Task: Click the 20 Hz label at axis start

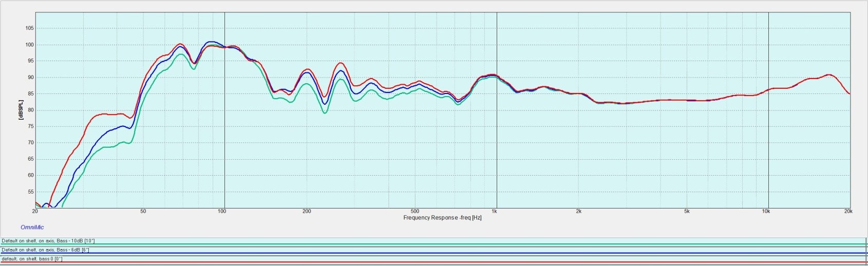Action: 35,211
